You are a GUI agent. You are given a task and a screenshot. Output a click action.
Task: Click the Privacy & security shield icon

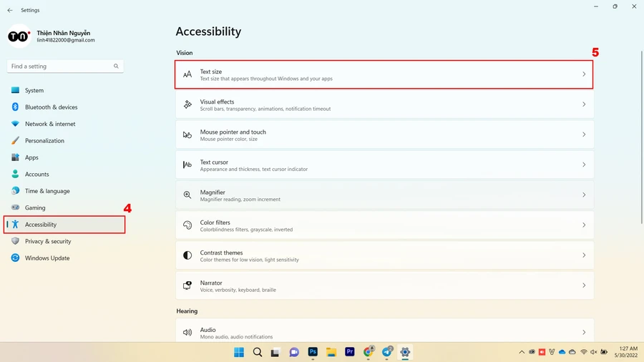click(x=15, y=241)
